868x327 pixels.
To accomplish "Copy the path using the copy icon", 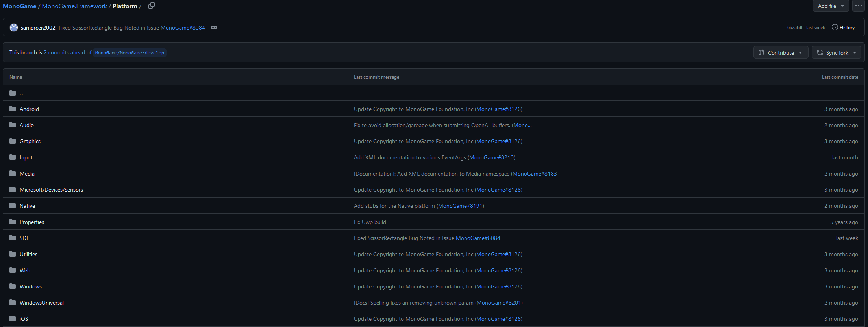I will 151,6.
